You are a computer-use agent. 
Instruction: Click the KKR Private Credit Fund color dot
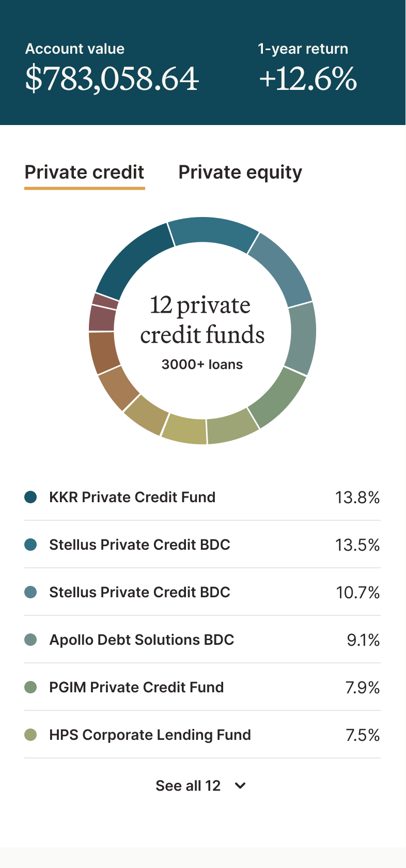tap(30, 497)
